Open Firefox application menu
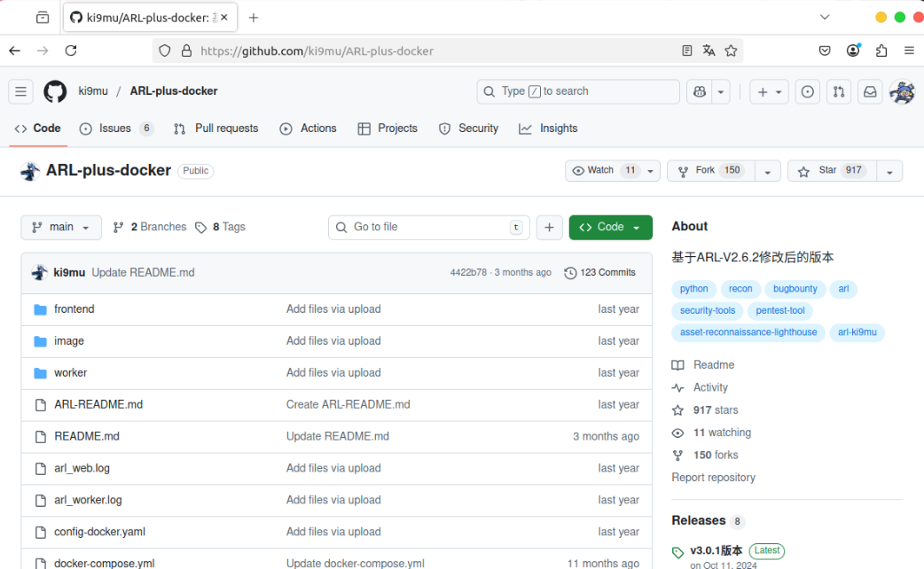This screenshot has width=924, height=569. [909, 51]
